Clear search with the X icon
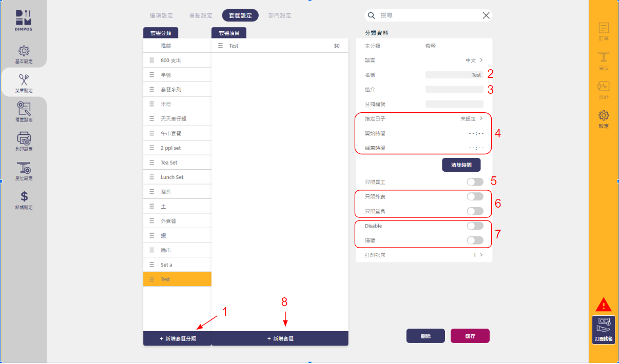The image size is (619, 364). click(486, 15)
